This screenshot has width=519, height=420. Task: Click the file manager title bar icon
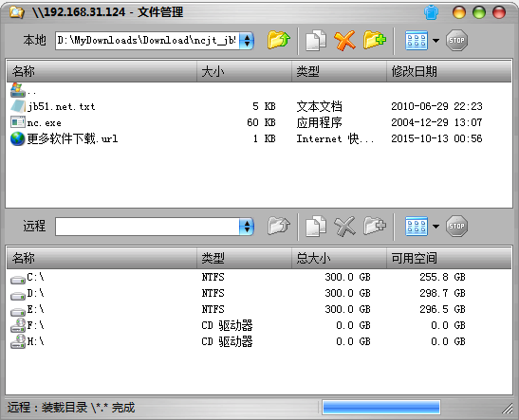(16, 12)
